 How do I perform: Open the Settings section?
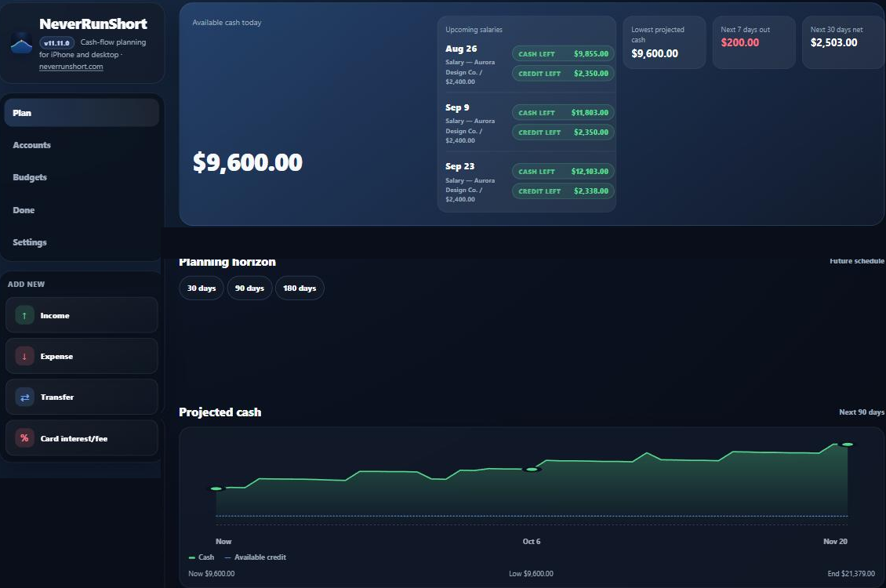[82, 242]
